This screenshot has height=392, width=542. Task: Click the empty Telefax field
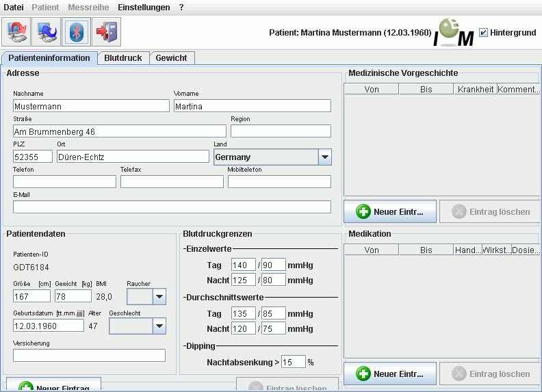[172, 182]
